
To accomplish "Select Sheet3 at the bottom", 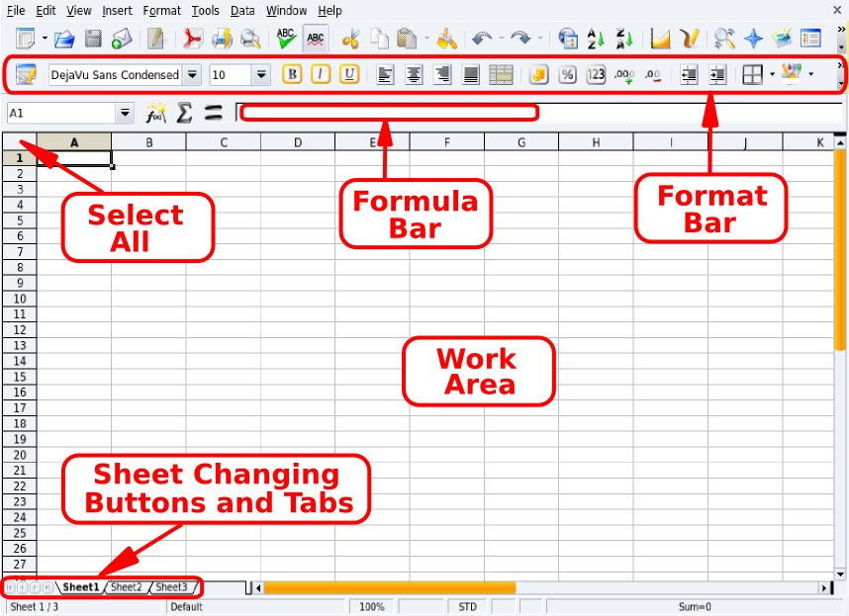I will tap(172, 586).
